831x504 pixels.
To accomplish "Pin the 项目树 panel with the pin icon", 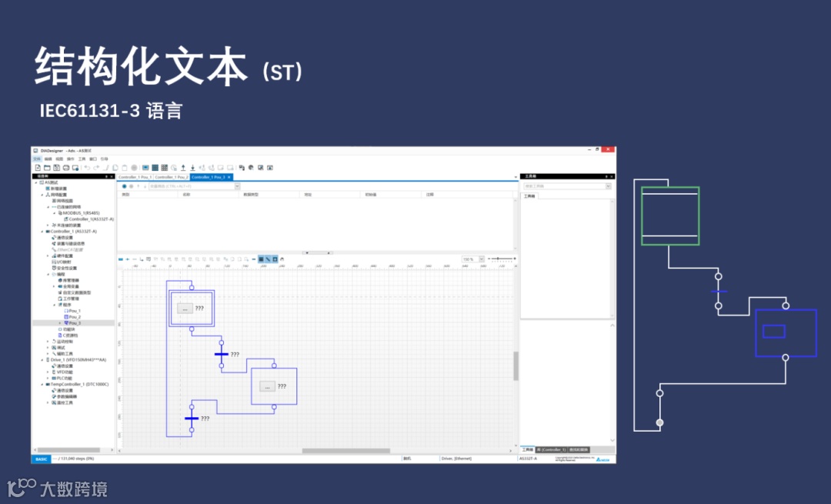I will point(106,176).
